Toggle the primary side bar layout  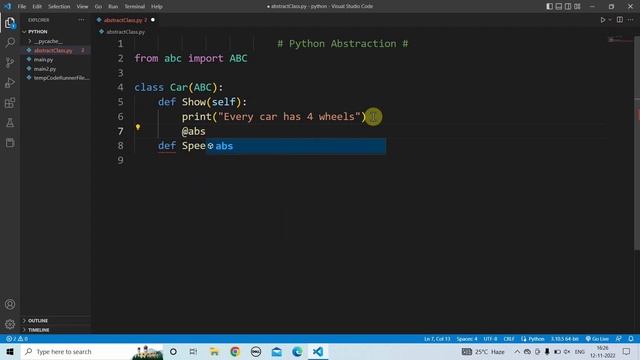tap(549, 6)
